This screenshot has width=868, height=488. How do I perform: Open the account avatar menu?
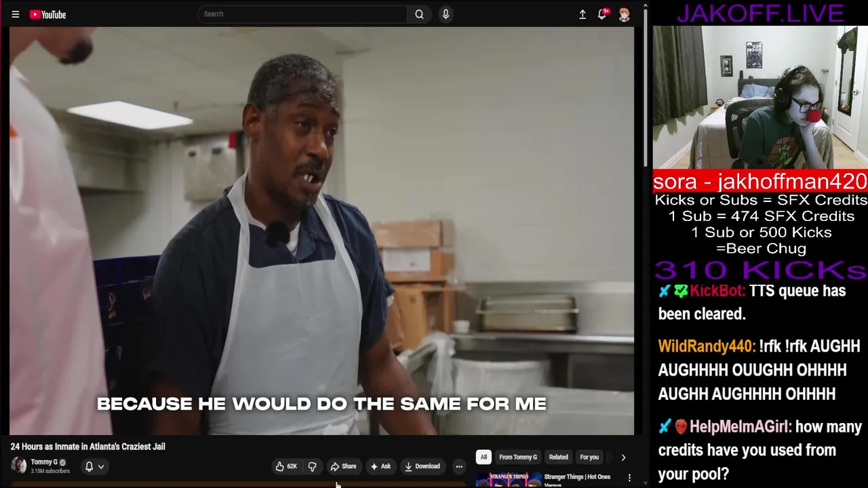(x=624, y=14)
